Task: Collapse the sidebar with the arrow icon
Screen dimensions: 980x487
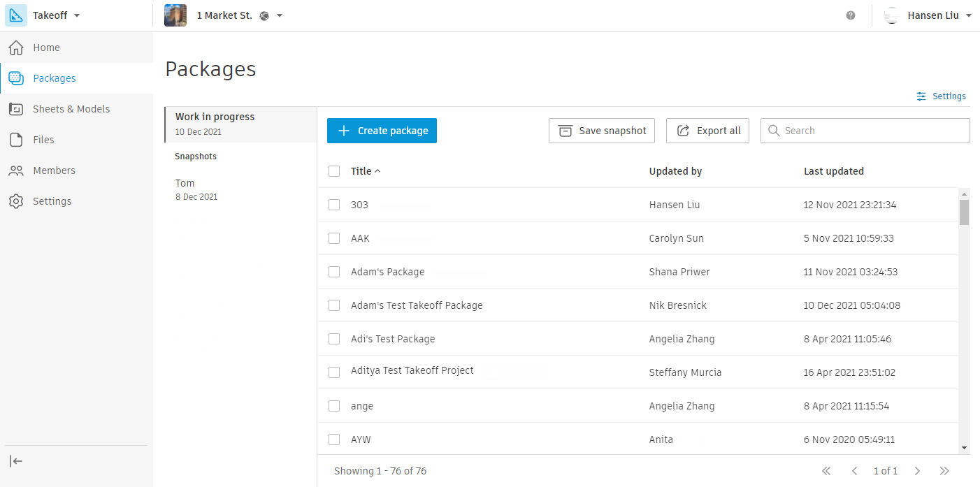Action: click(x=16, y=461)
